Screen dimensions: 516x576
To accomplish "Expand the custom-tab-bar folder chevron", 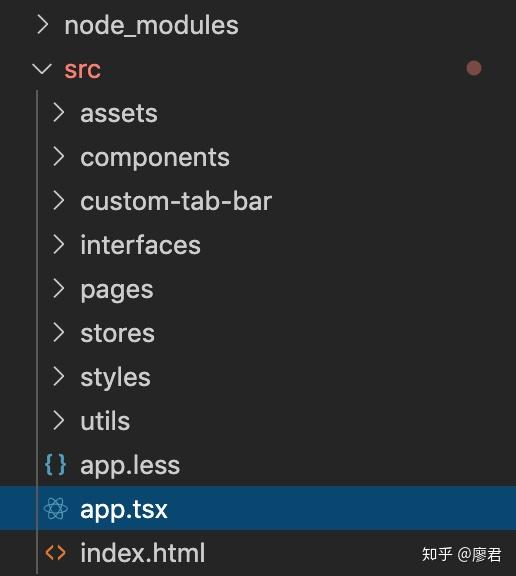I will [59, 201].
